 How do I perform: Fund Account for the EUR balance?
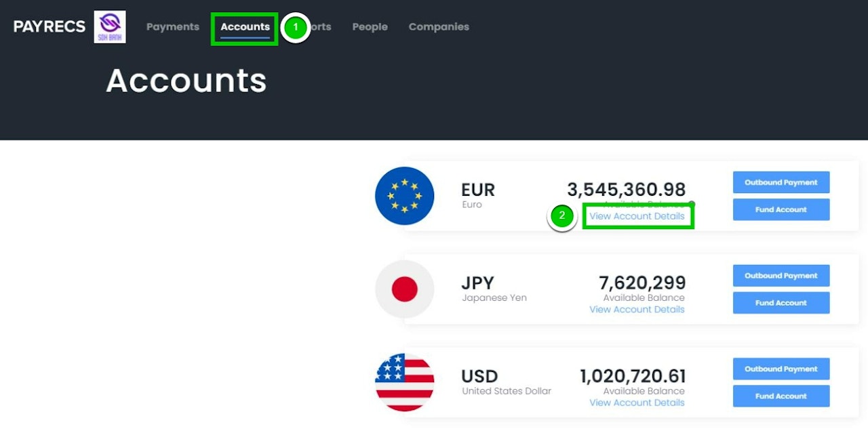click(x=781, y=209)
